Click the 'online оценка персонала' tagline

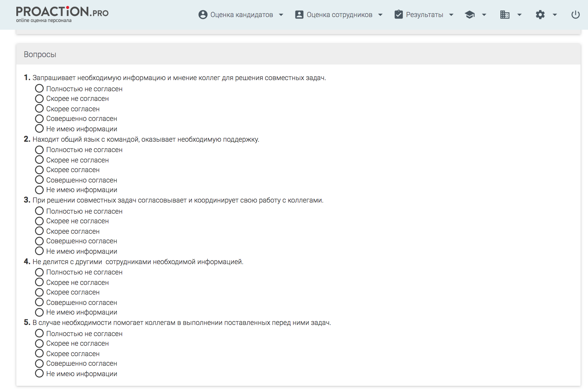click(x=44, y=20)
